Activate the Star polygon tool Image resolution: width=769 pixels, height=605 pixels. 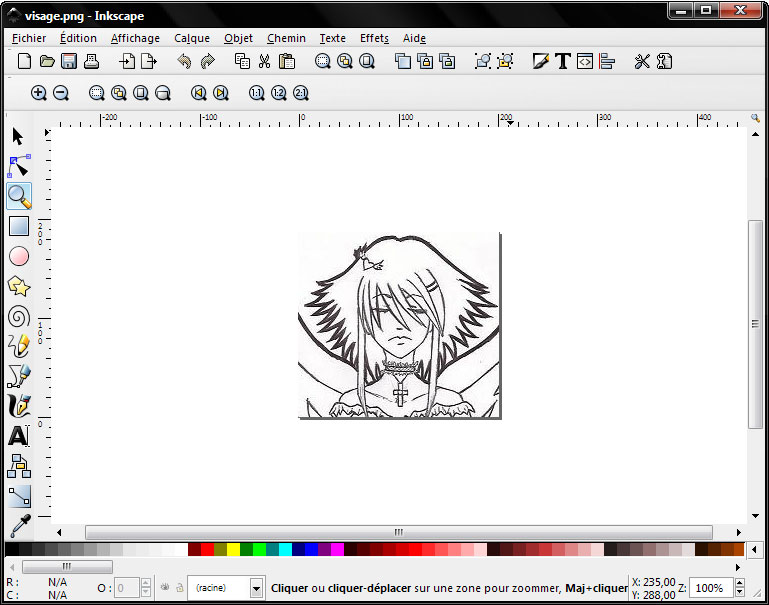(19, 287)
